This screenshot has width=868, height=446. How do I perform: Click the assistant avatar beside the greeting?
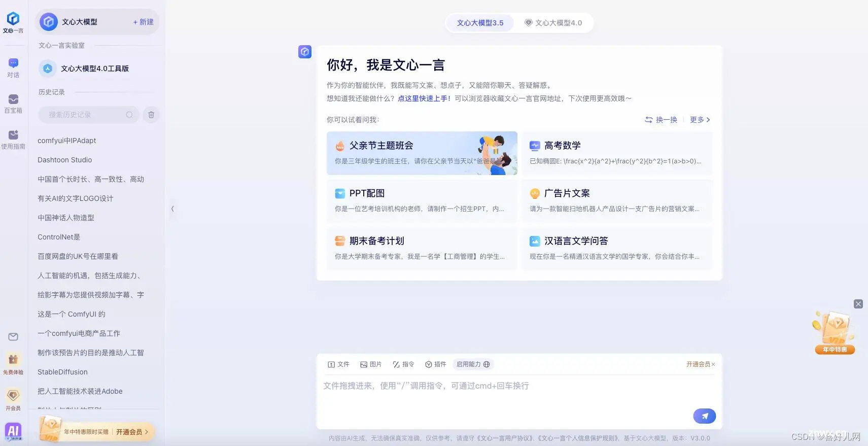click(x=305, y=52)
